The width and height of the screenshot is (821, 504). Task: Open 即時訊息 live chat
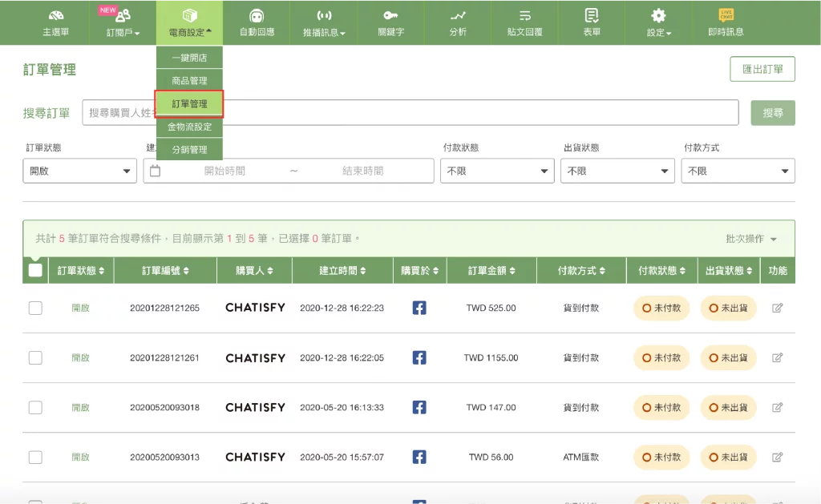[x=726, y=22]
